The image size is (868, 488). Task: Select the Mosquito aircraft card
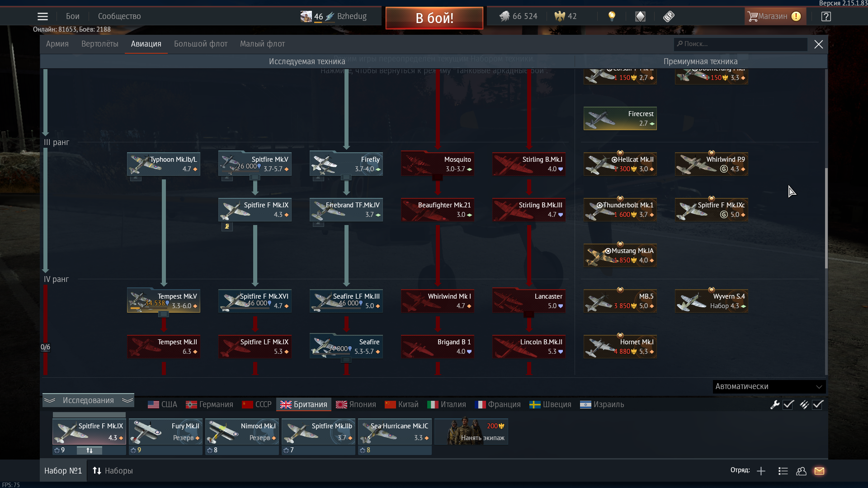click(x=438, y=164)
